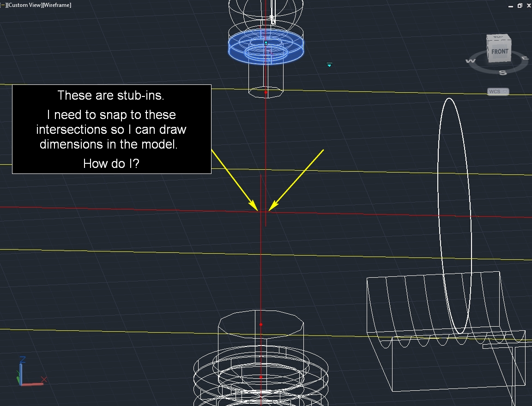Open the WCS coordinate system dropdown
Image resolution: width=532 pixels, height=406 pixels.
point(498,91)
